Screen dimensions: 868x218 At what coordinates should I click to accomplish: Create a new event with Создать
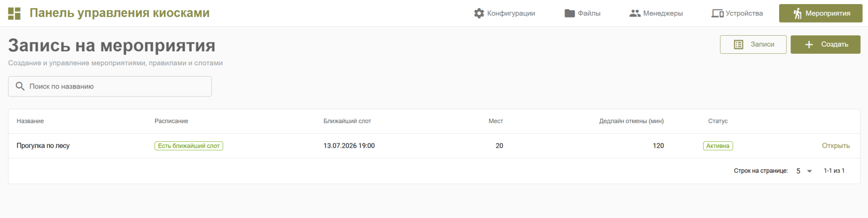pyautogui.click(x=826, y=45)
